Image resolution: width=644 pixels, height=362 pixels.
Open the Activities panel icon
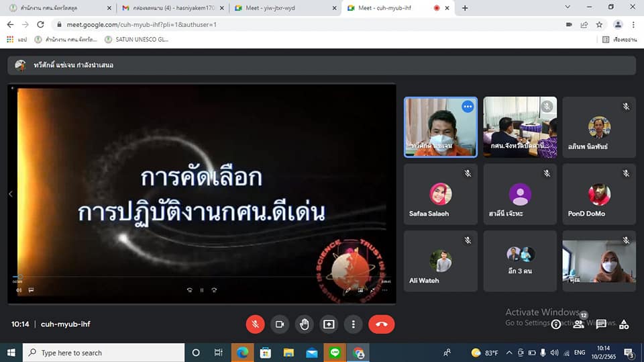point(624,324)
